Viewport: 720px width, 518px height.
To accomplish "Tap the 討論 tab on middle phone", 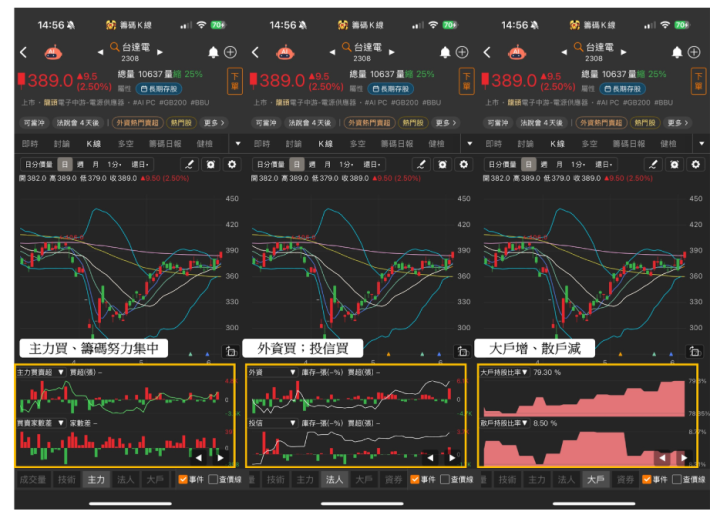I will point(293,144).
